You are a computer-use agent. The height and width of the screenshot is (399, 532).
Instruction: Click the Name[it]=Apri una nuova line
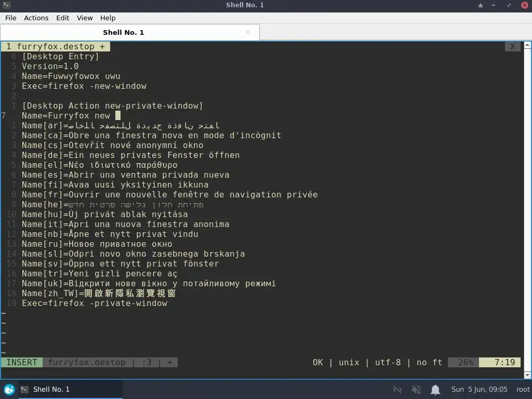click(x=126, y=224)
